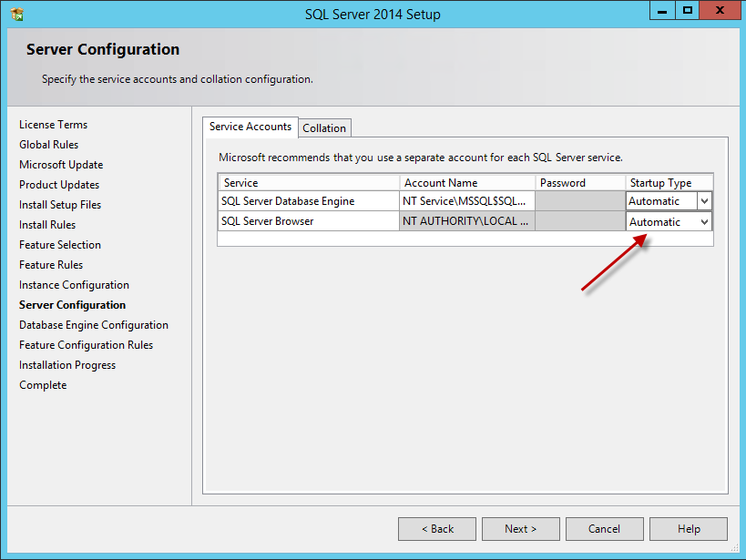The image size is (746, 560).
Task: Click Password cell for SQL Server Browser
Action: pos(580,221)
